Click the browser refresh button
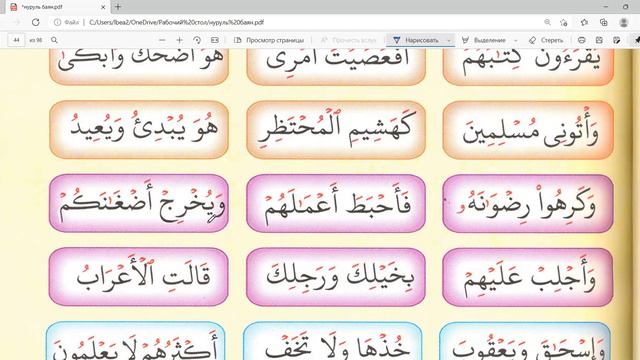640x360 pixels. coord(36,22)
